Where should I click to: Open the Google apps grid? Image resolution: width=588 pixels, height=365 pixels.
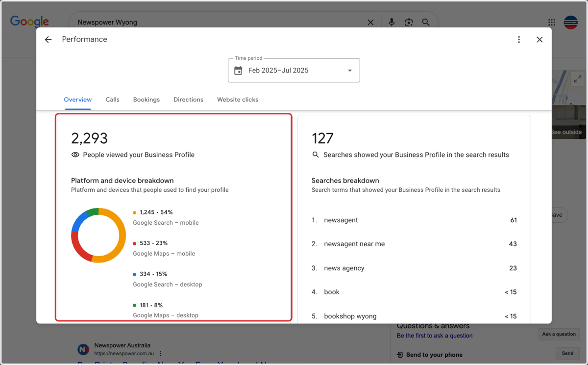tap(552, 22)
